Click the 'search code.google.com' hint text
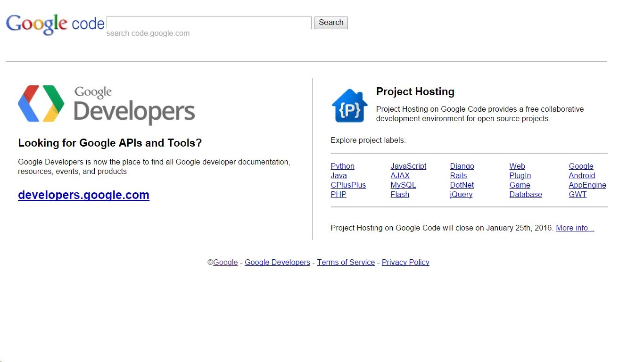This screenshot has height=362, width=644. pos(148,33)
